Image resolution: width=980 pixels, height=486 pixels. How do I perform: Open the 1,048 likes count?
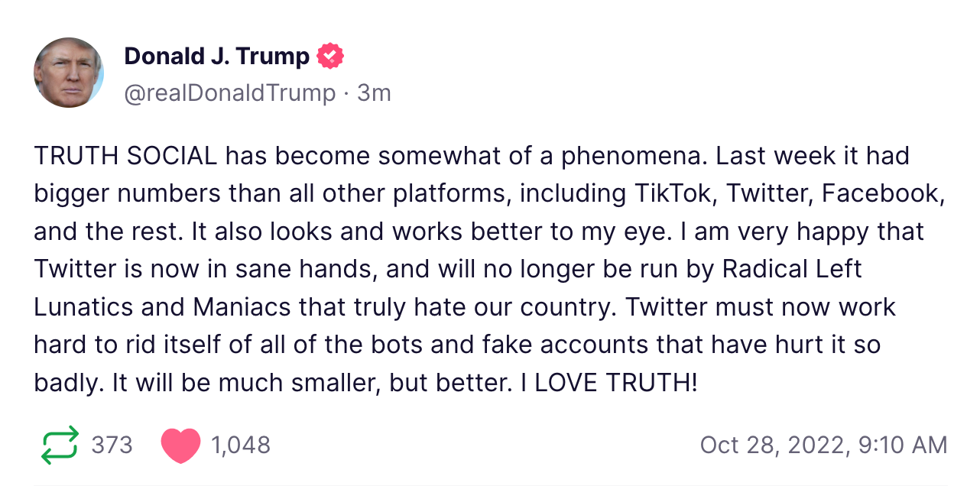tap(240, 445)
